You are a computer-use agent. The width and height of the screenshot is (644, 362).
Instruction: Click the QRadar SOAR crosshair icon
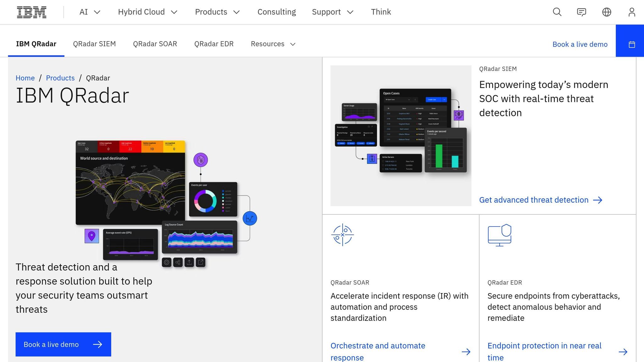click(x=342, y=235)
